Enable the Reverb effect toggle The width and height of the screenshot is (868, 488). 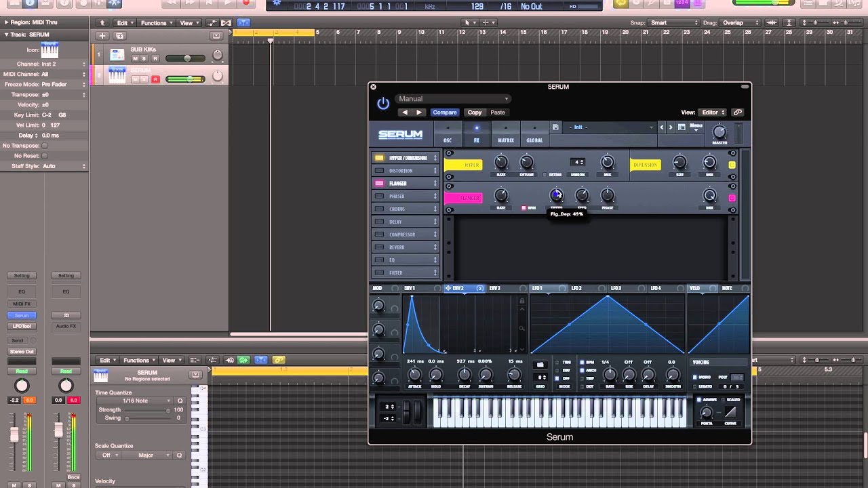(379, 247)
